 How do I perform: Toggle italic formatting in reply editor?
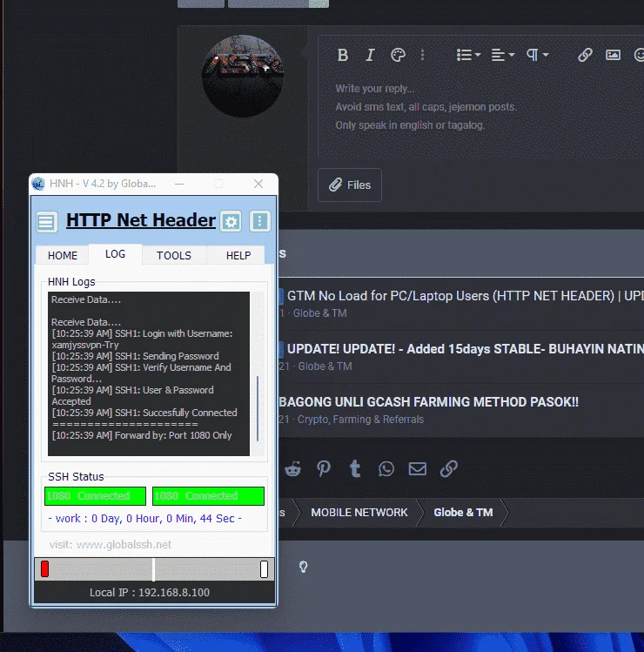[370, 55]
